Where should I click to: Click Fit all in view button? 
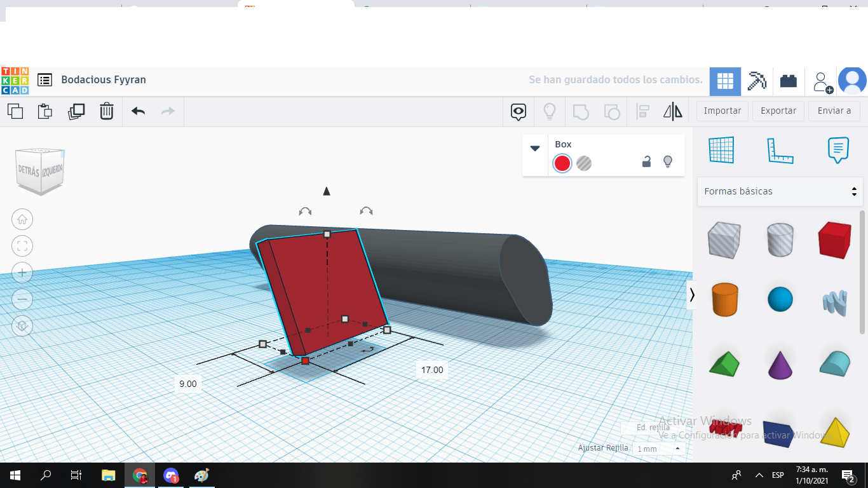[22, 246]
